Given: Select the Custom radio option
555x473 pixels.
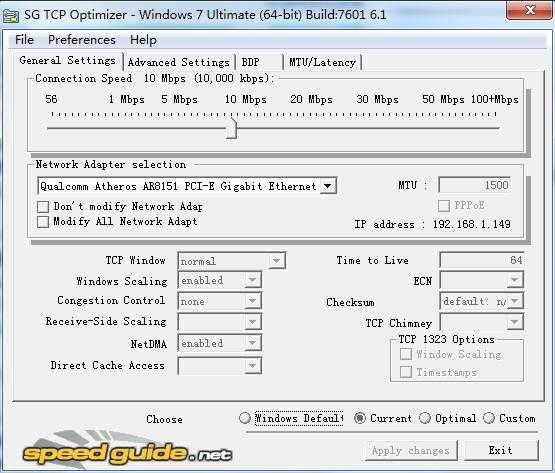Looking at the screenshot, I should [489, 418].
